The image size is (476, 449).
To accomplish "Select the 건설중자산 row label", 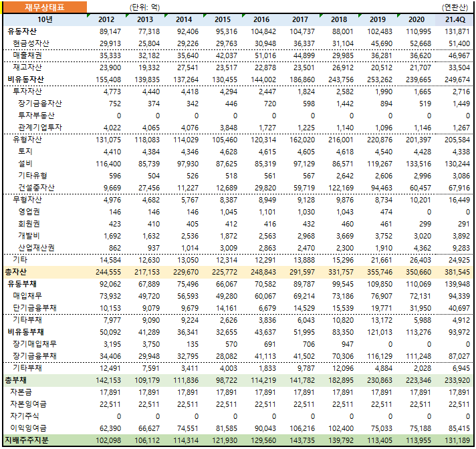I will 36,188.
